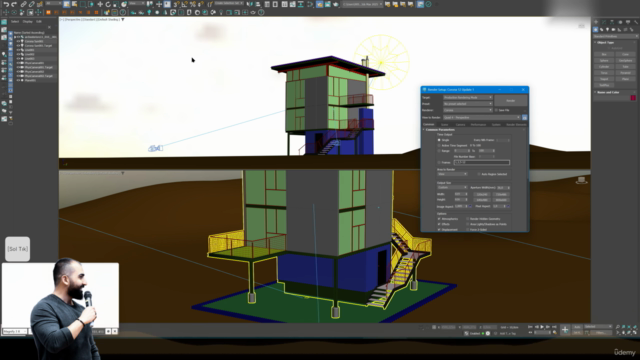Enable the Percent Snap toggle icon
This screenshot has height=360, width=640.
point(193,4)
